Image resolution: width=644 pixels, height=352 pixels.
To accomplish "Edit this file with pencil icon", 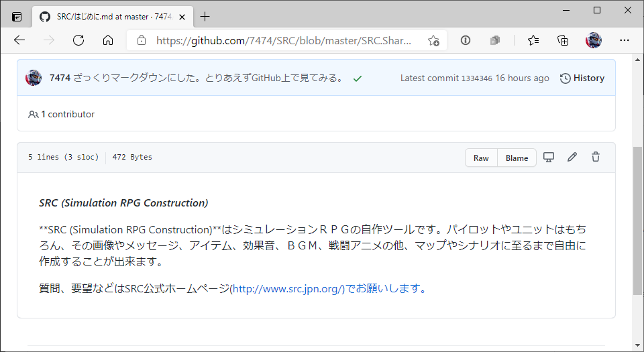I will [x=572, y=157].
